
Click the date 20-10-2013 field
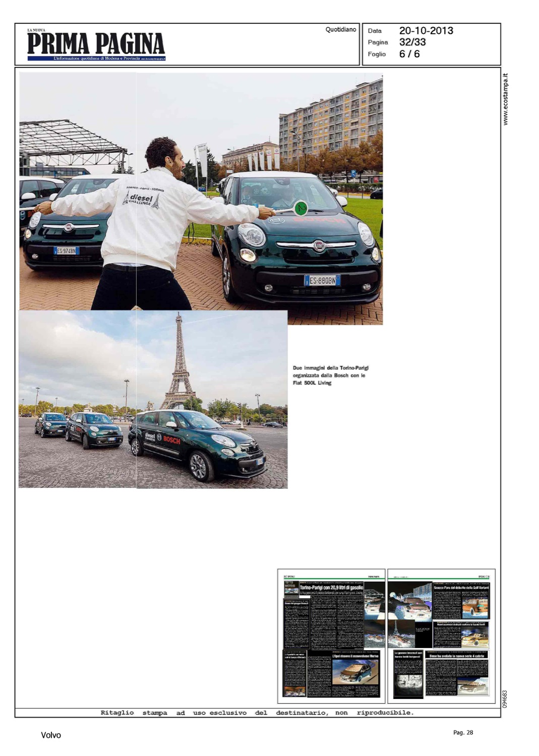[426, 31]
